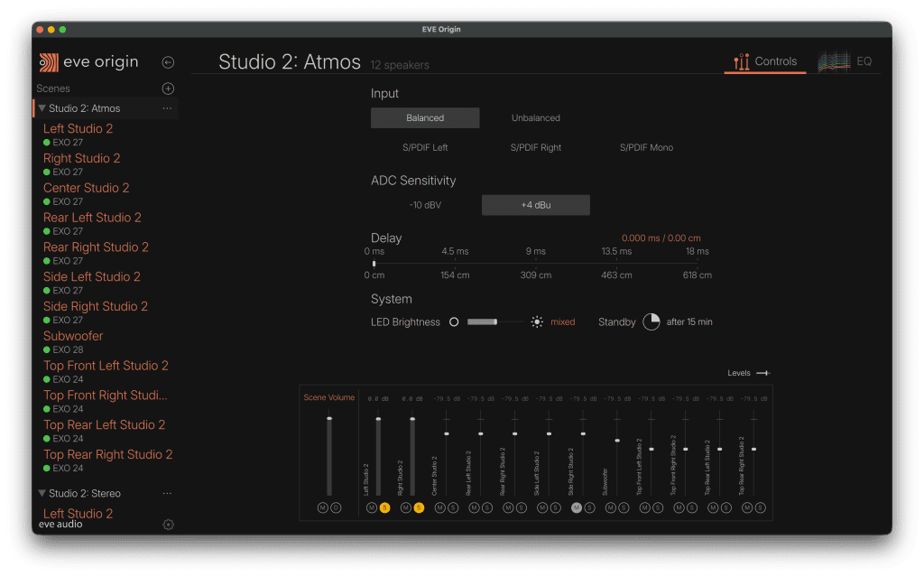Click green status dot of Subwoofer EXO 28
The image size is (924, 577).
47,349
